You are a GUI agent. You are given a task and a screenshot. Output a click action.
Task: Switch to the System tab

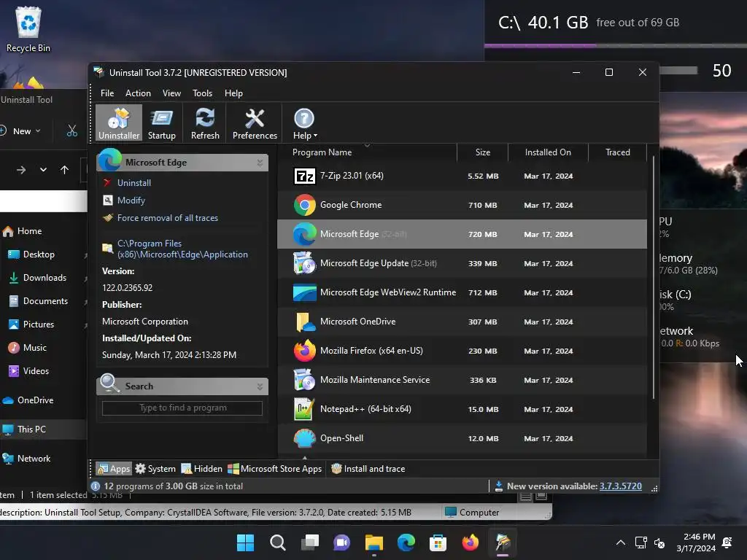click(x=155, y=469)
